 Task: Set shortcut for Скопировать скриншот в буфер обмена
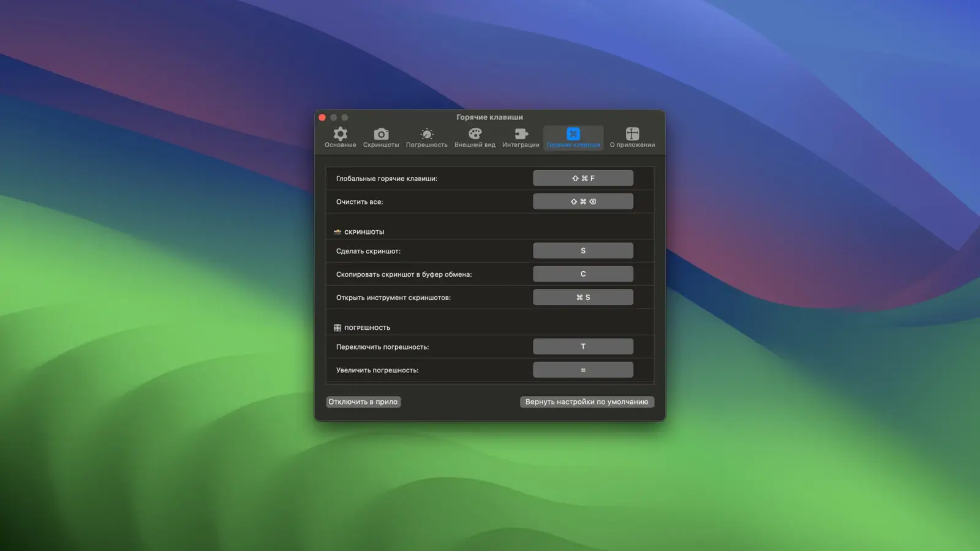click(x=582, y=274)
